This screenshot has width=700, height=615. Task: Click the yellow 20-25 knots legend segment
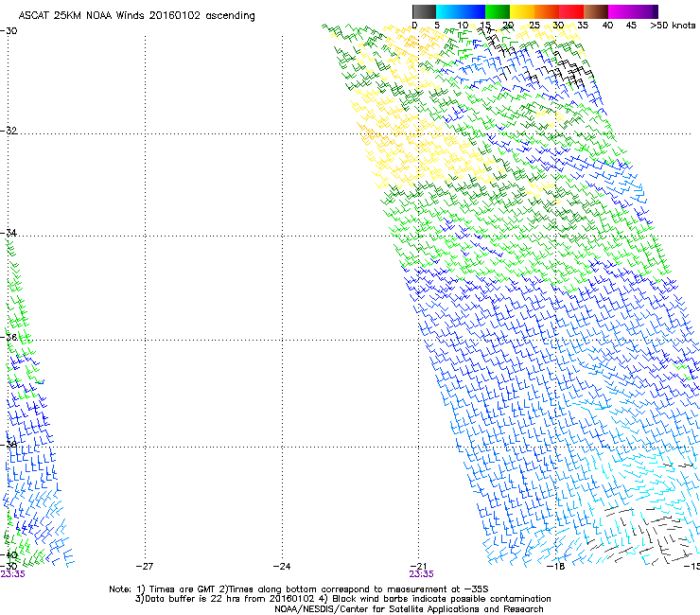(x=522, y=11)
